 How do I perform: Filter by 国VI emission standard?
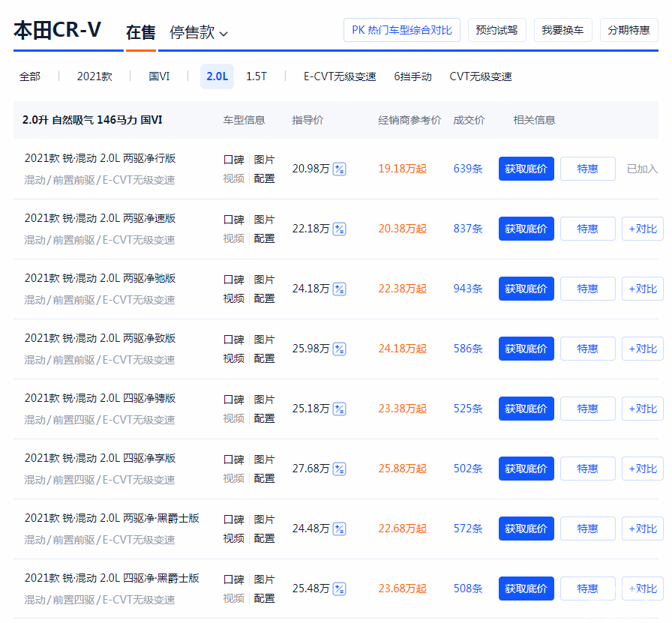coord(159,76)
